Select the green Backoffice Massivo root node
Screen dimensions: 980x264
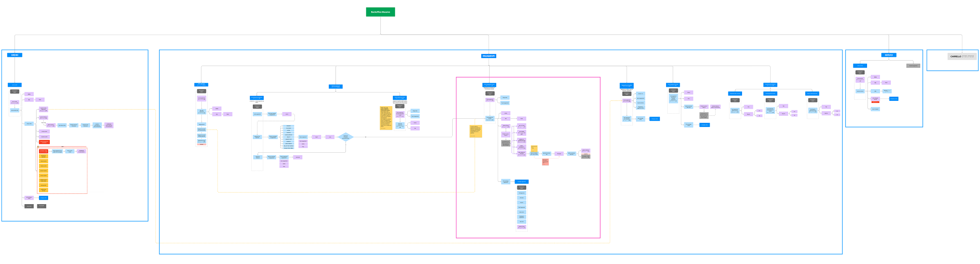coord(380,12)
